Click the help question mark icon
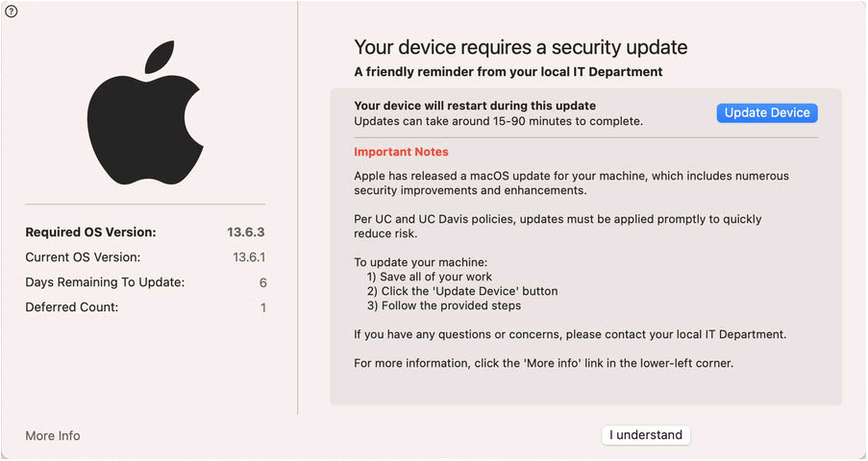Viewport: 868px width, 461px height. click(12, 12)
